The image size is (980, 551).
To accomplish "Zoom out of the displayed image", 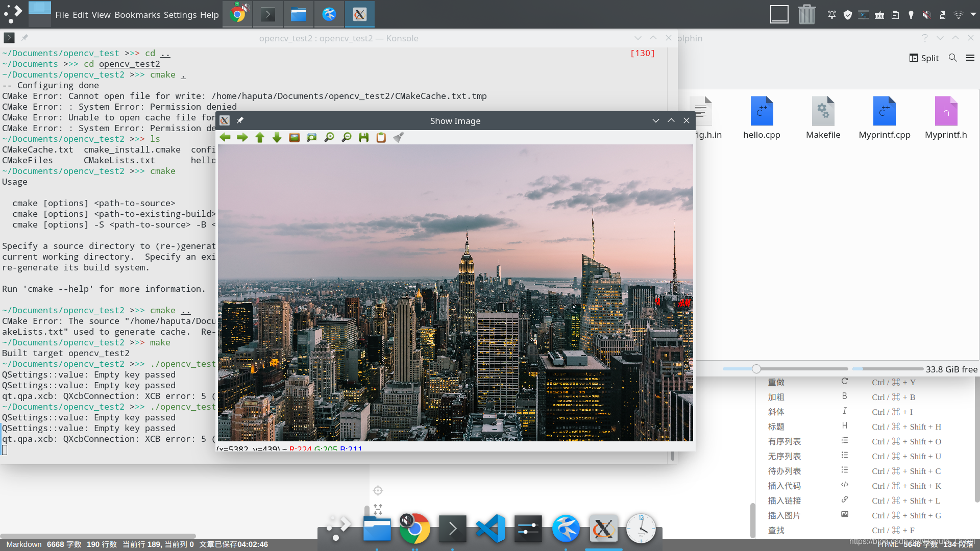I will pyautogui.click(x=347, y=137).
